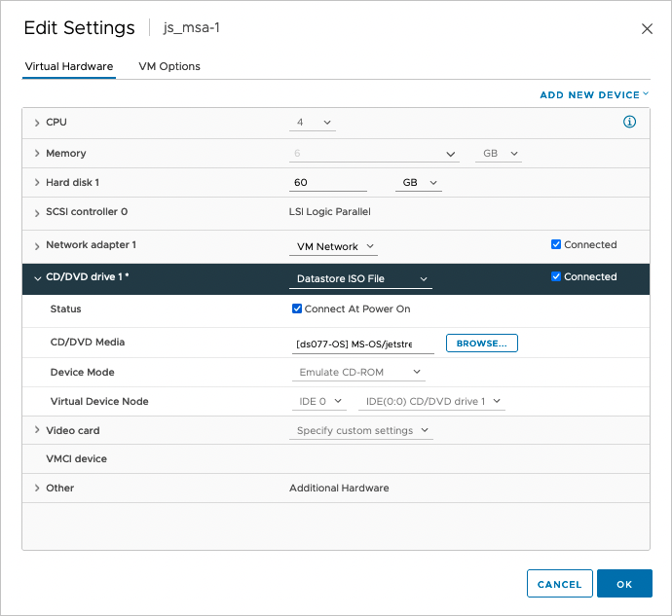This screenshot has width=672, height=616.
Task: Open the CPU count dropdown
Action: click(314, 123)
